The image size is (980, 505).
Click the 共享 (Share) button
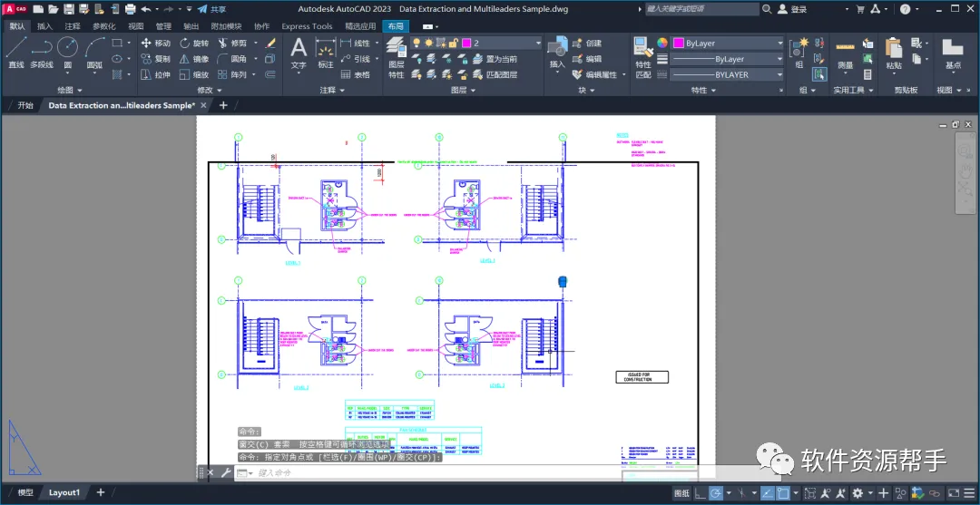point(211,9)
